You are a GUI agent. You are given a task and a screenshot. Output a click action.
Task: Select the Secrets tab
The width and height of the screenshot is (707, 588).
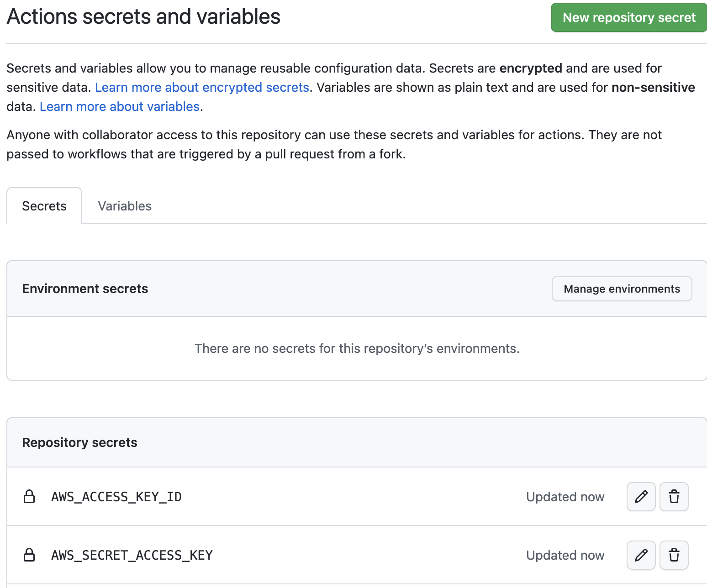coord(44,206)
